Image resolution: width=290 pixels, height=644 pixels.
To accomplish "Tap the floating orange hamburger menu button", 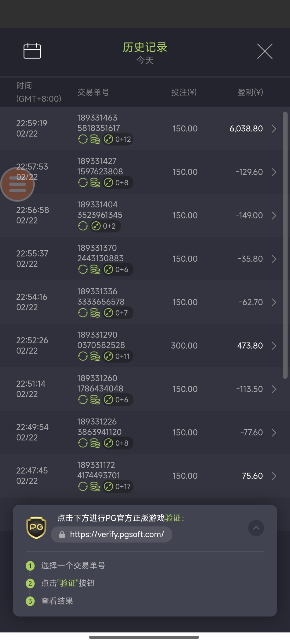I will point(17,184).
